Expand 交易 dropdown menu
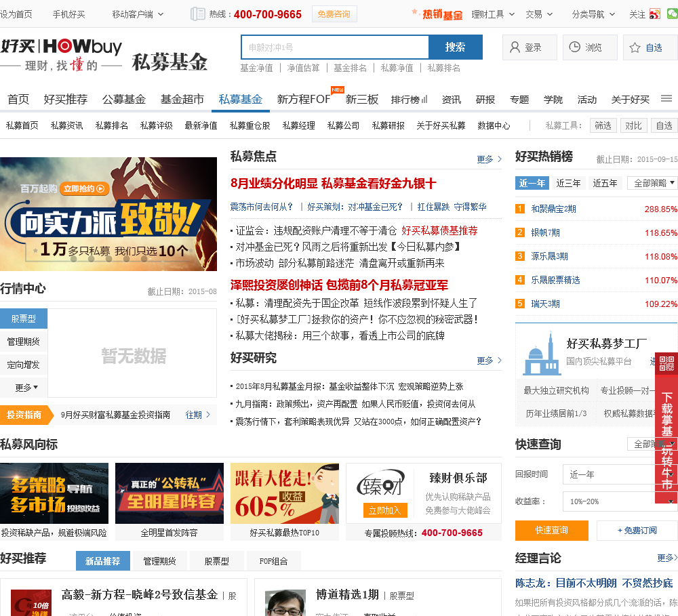Viewport: 678px width, 616px height. pos(539,14)
